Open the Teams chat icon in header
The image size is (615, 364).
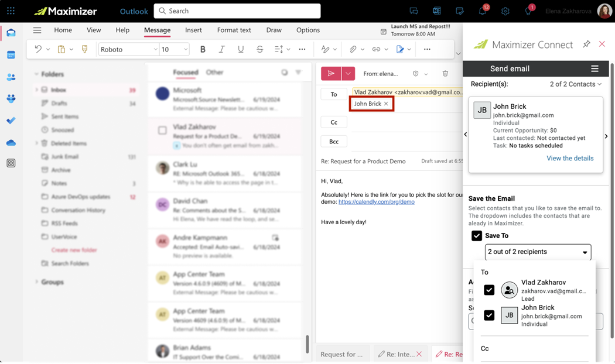coord(414,11)
